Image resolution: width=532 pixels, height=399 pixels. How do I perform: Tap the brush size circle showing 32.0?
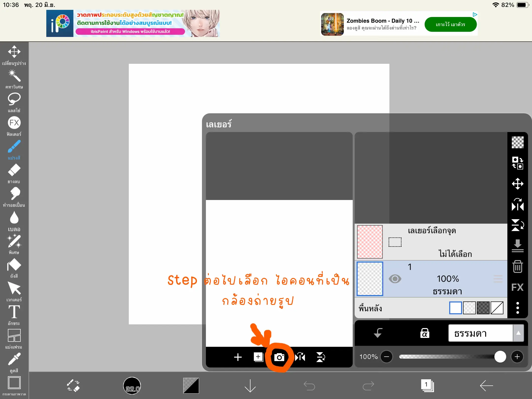132,385
